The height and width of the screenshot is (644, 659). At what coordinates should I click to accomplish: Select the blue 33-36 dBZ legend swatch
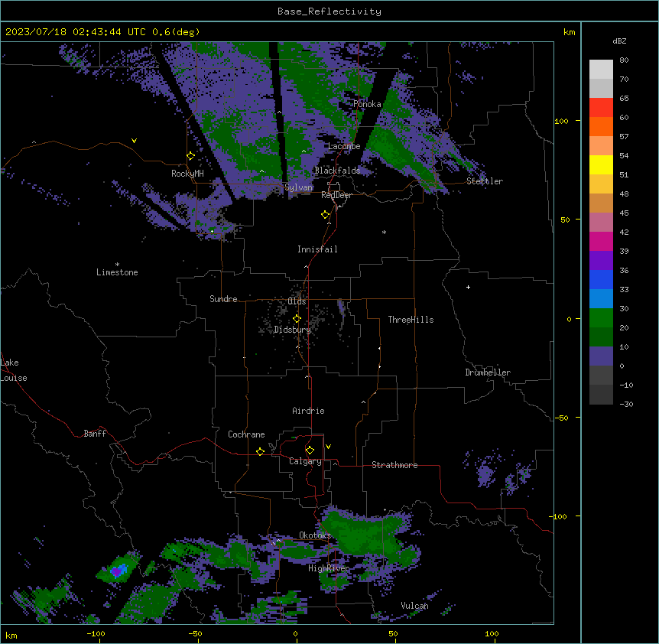pos(601,279)
